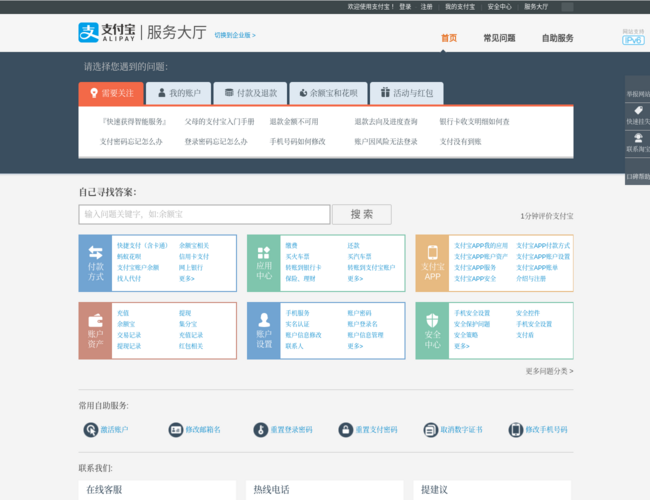Viewport: 650px width, 500px height.
Task: Go to 首页 in main navigation
Action: [x=449, y=38]
